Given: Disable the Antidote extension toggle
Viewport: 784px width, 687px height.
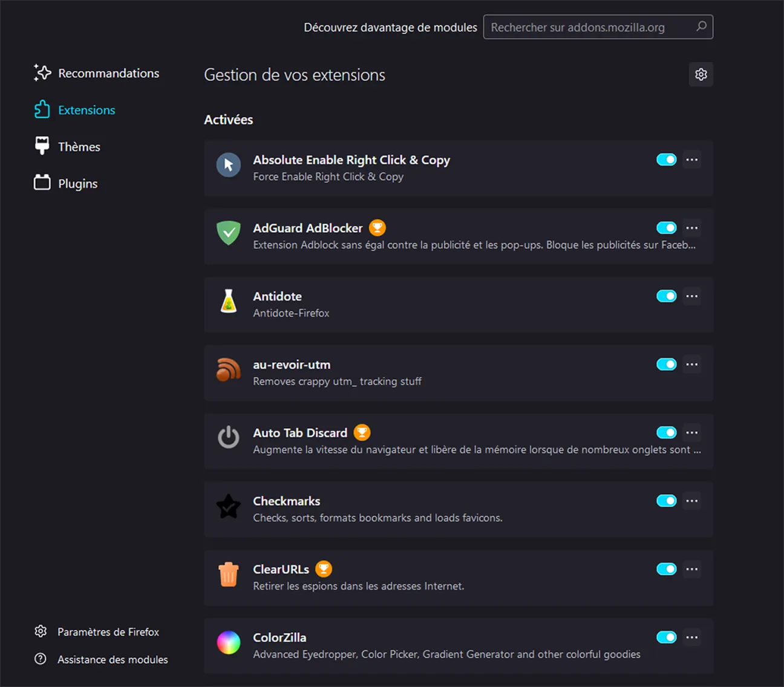Looking at the screenshot, I should [667, 296].
